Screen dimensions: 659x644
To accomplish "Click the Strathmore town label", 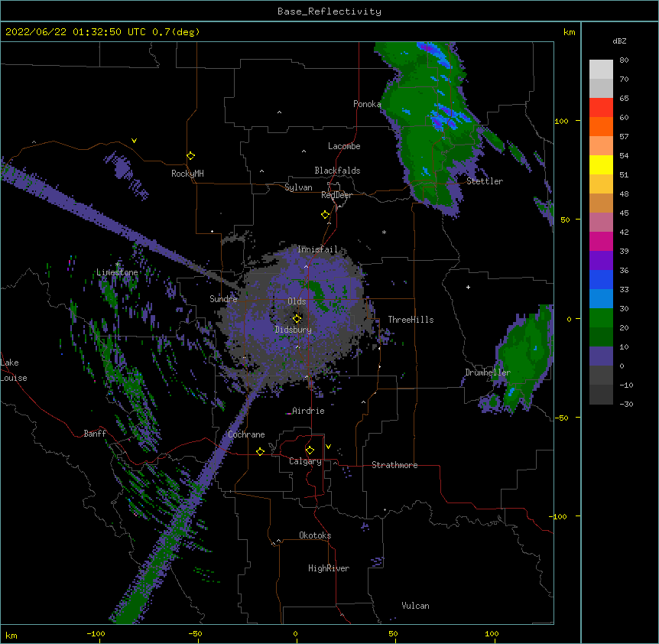I will [394, 465].
